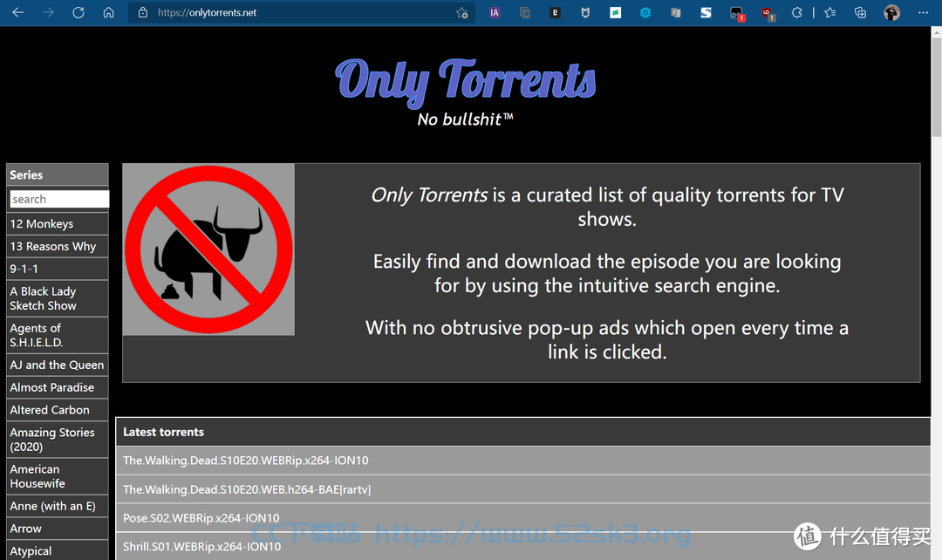Screen dimensions: 942x560
Task: Open the user profile avatar
Action: click(x=892, y=12)
